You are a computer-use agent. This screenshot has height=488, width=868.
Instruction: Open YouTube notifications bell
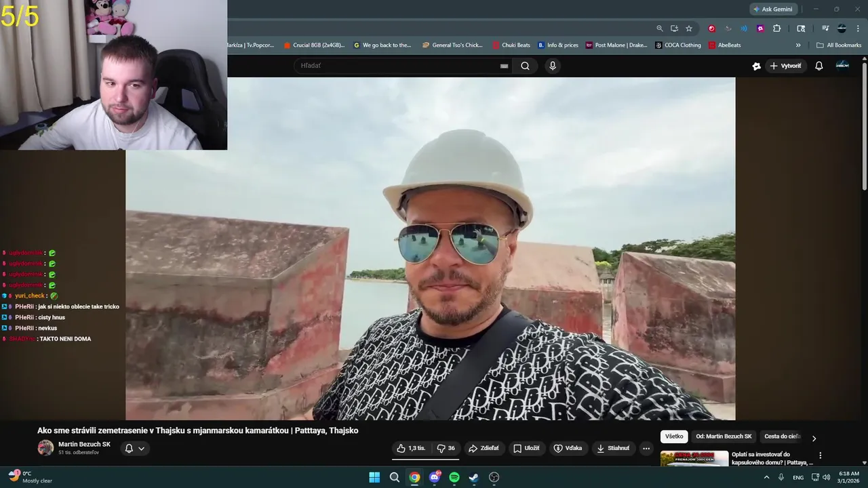[818, 66]
